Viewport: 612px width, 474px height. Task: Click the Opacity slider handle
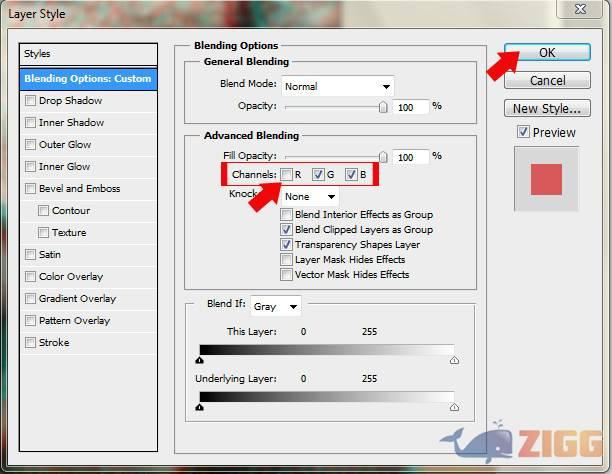pyautogui.click(x=383, y=106)
